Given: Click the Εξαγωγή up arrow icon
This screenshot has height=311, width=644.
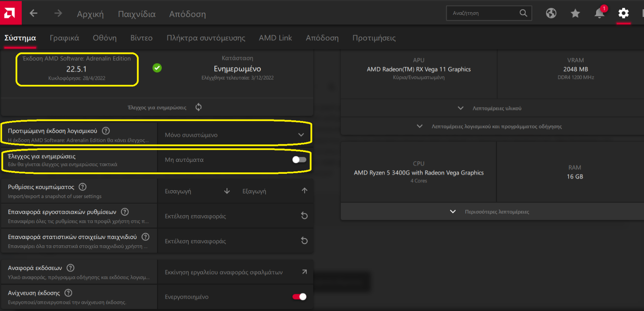Looking at the screenshot, I should [x=305, y=190].
